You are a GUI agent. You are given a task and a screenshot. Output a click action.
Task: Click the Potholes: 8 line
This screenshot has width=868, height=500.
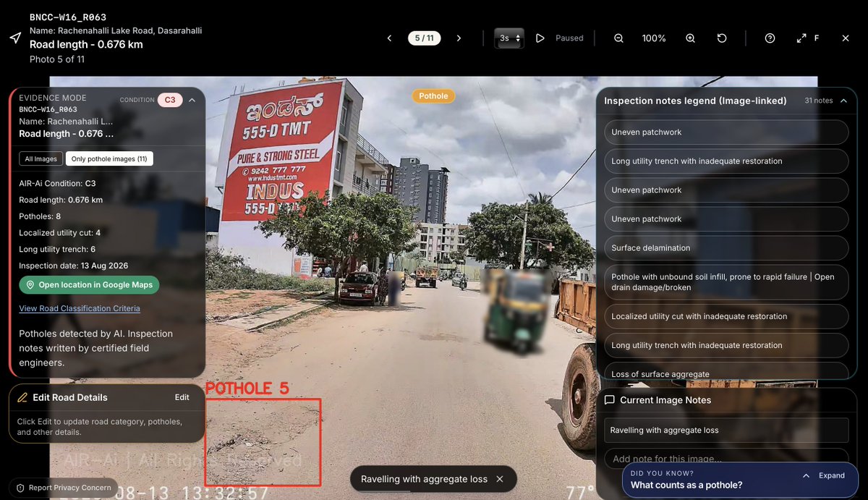[40, 216]
